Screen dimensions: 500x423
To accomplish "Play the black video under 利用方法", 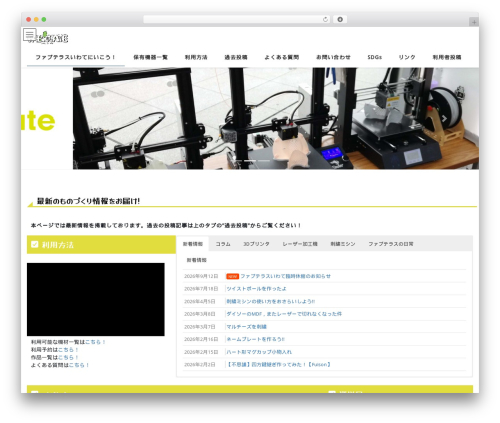I will click(96, 299).
